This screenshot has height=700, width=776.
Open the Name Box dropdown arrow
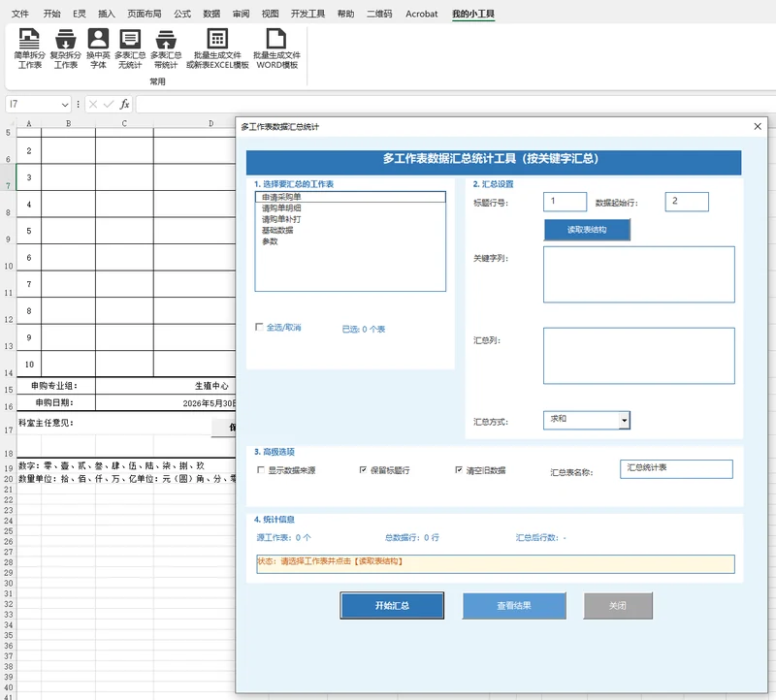coord(65,105)
